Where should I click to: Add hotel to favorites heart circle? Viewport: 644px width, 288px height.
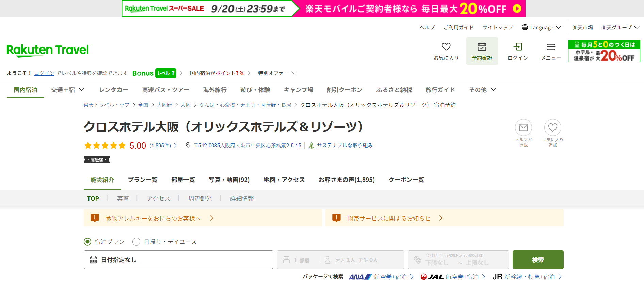pos(552,128)
